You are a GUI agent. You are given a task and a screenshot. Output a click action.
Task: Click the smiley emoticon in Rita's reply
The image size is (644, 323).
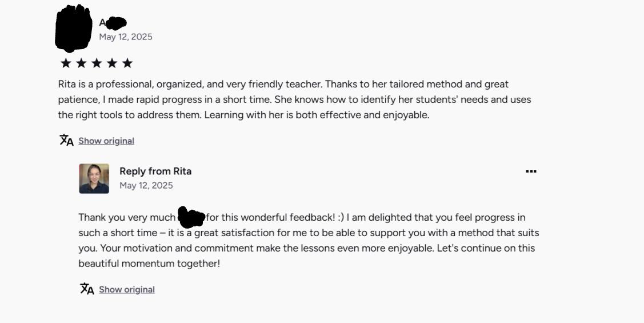(341, 218)
